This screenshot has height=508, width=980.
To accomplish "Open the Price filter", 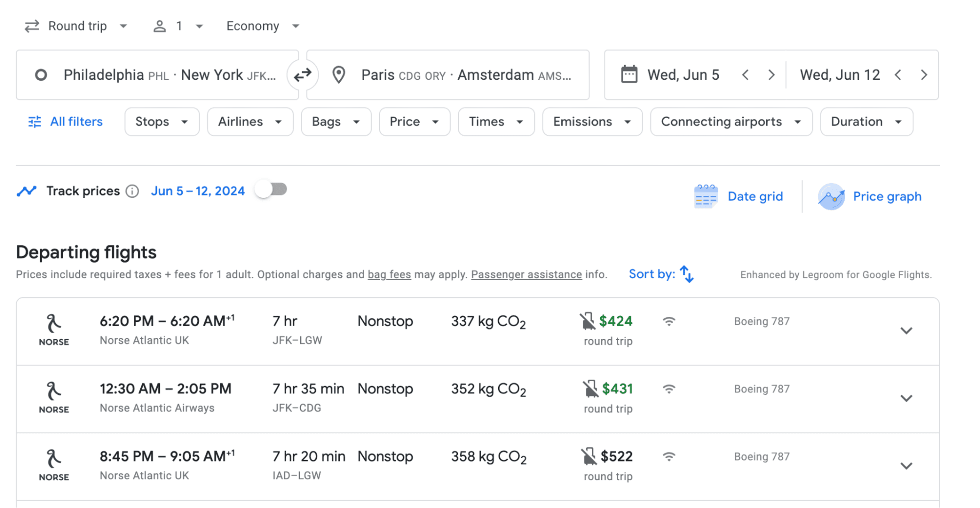I will coord(414,121).
